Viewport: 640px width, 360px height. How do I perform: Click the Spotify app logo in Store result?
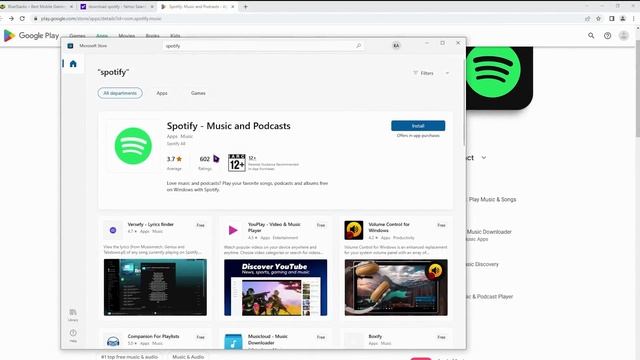tap(133, 146)
